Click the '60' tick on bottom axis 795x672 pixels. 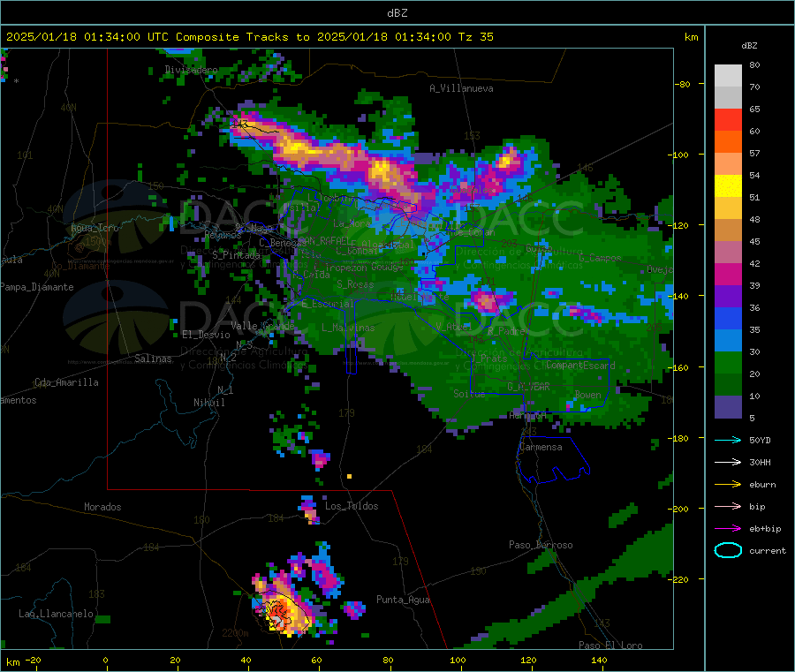[316, 660]
